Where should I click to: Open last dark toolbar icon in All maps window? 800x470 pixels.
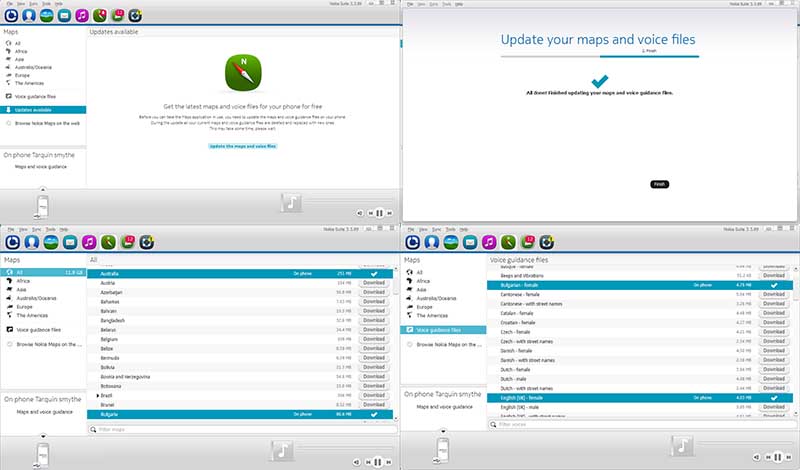(x=147, y=242)
